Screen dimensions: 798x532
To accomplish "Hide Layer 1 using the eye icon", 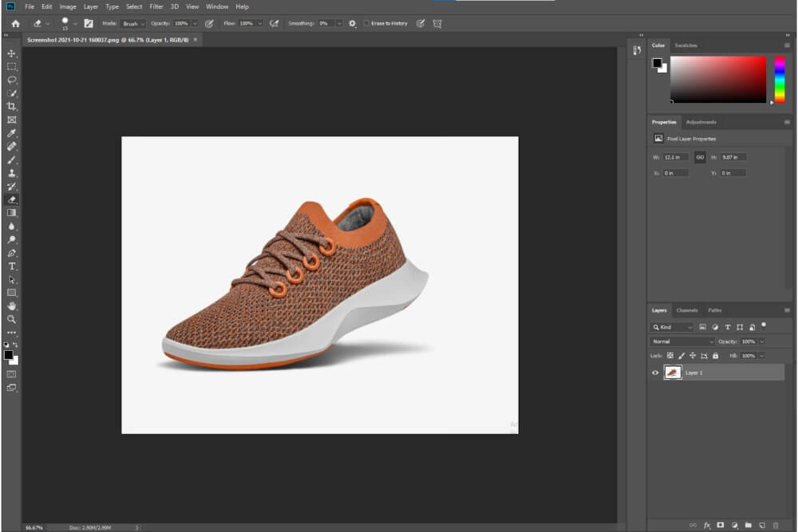I will (656, 372).
